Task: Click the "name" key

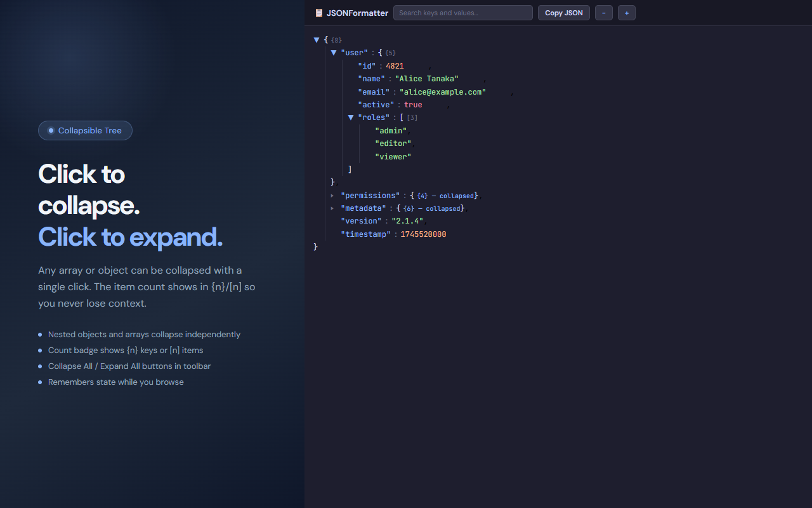Action: click(x=372, y=79)
